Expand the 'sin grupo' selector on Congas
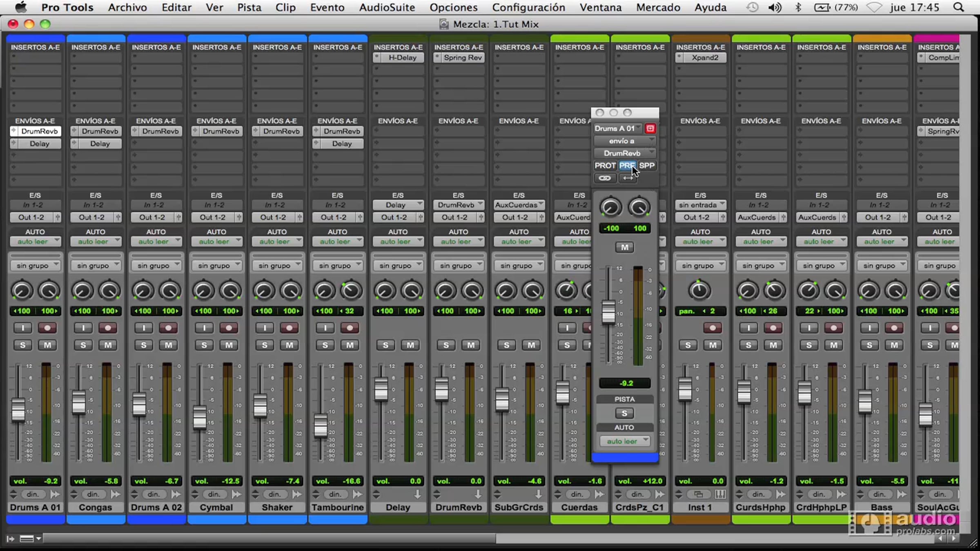Screen dimensions: 980x551 96,266
